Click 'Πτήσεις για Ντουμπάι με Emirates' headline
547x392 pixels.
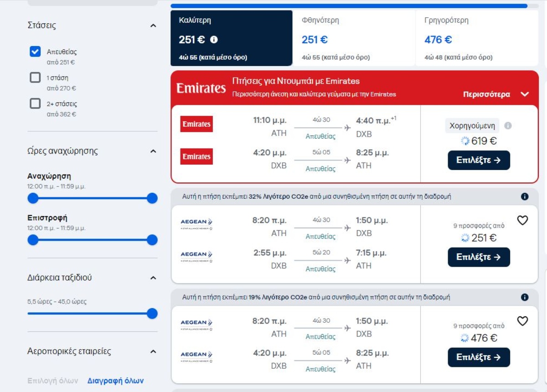coord(296,81)
